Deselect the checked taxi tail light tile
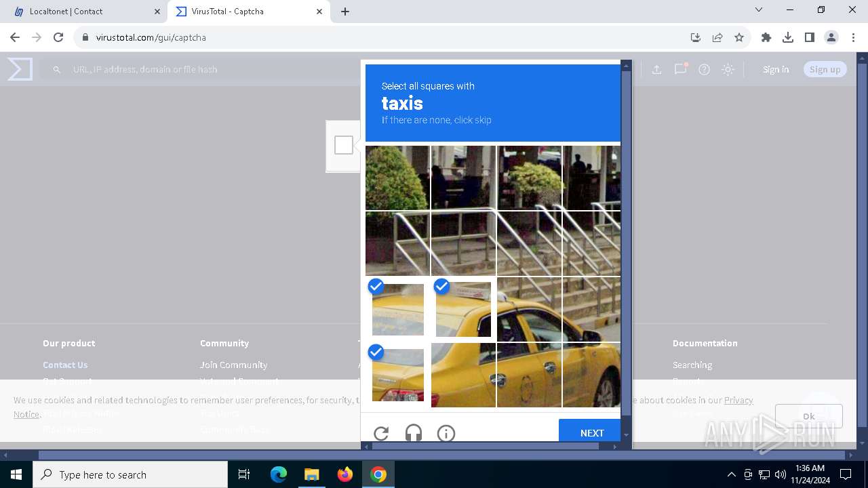Viewport: 868px width, 488px height. 398,375
